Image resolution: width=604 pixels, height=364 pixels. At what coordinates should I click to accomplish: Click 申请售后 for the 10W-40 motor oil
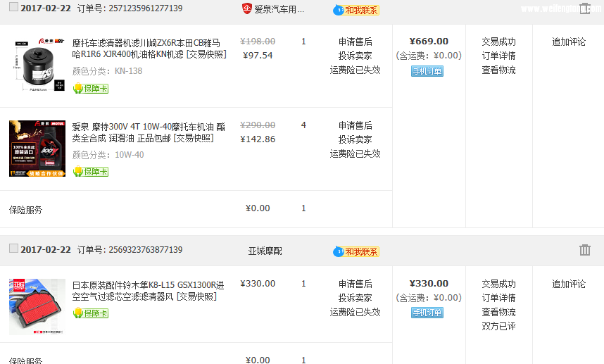[x=355, y=125]
